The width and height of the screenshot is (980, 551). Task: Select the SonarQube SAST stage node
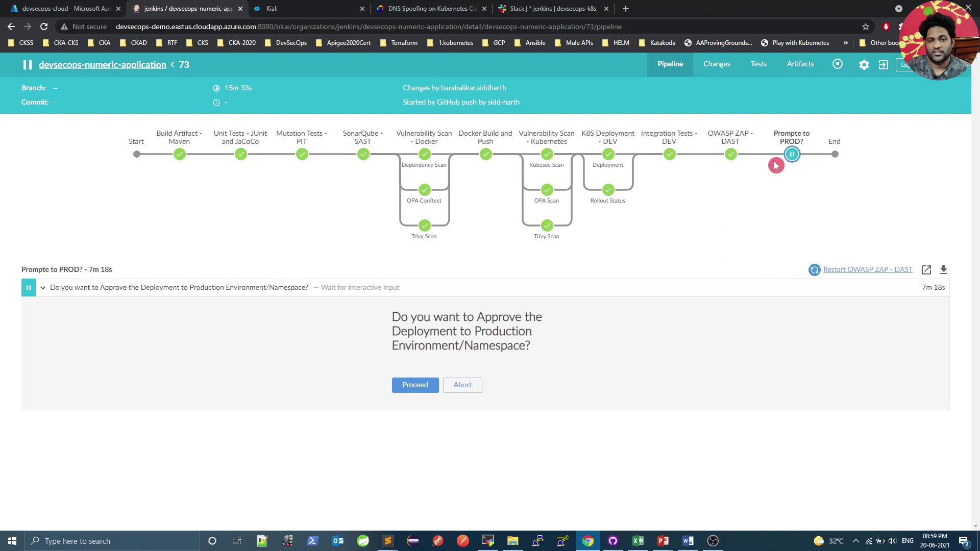click(x=363, y=154)
